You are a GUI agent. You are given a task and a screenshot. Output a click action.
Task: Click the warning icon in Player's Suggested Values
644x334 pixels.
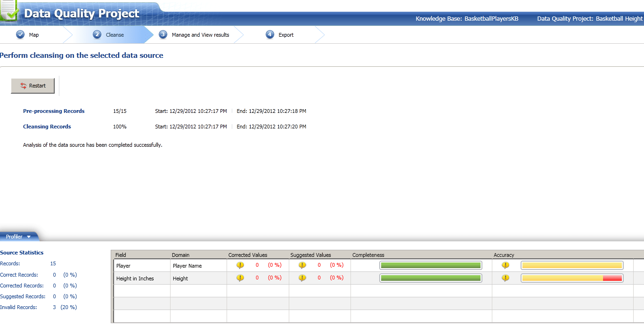pyautogui.click(x=303, y=265)
